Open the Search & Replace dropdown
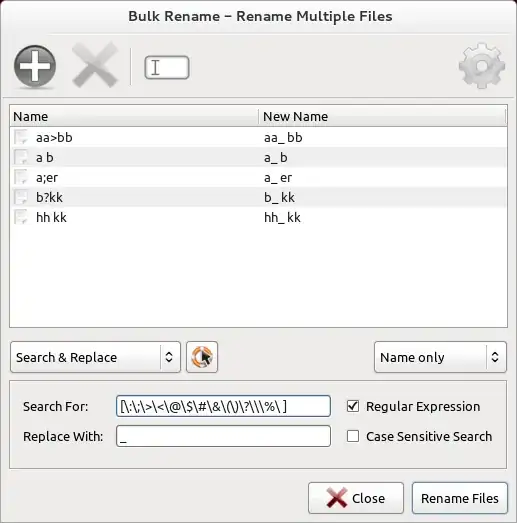 pos(95,357)
